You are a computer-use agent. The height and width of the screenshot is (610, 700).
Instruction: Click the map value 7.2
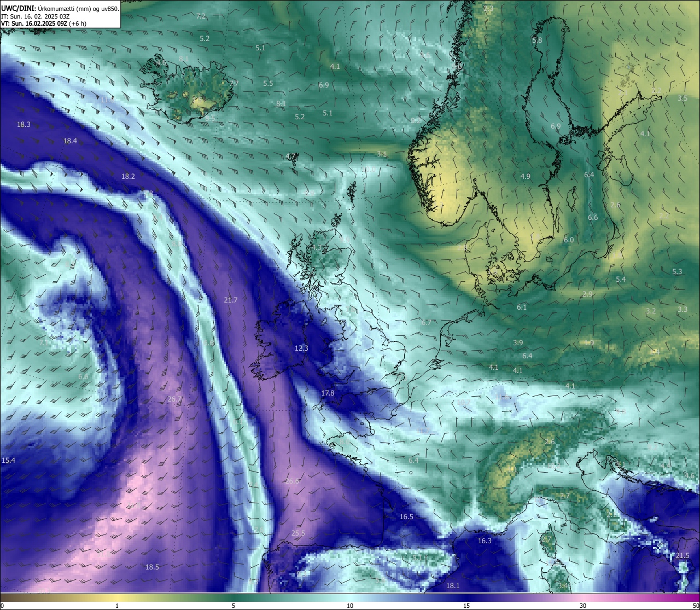click(x=201, y=16)
